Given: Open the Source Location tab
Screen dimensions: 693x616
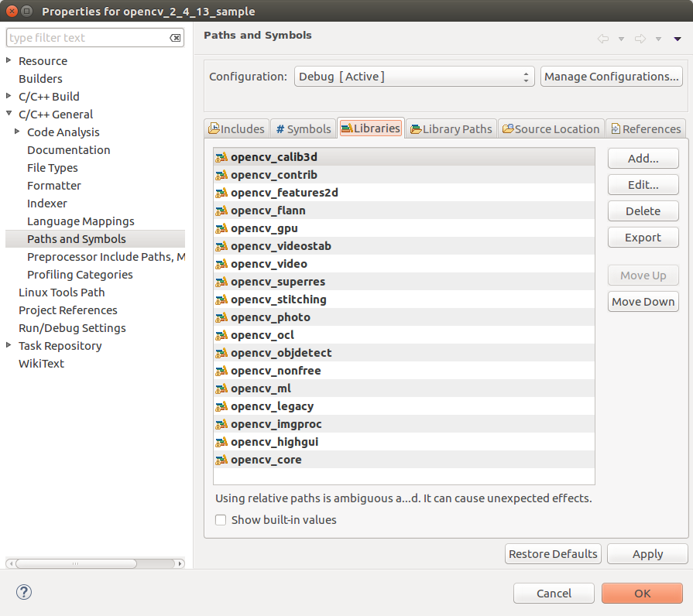Looking at the screenshot, I should tap(551, 128).
